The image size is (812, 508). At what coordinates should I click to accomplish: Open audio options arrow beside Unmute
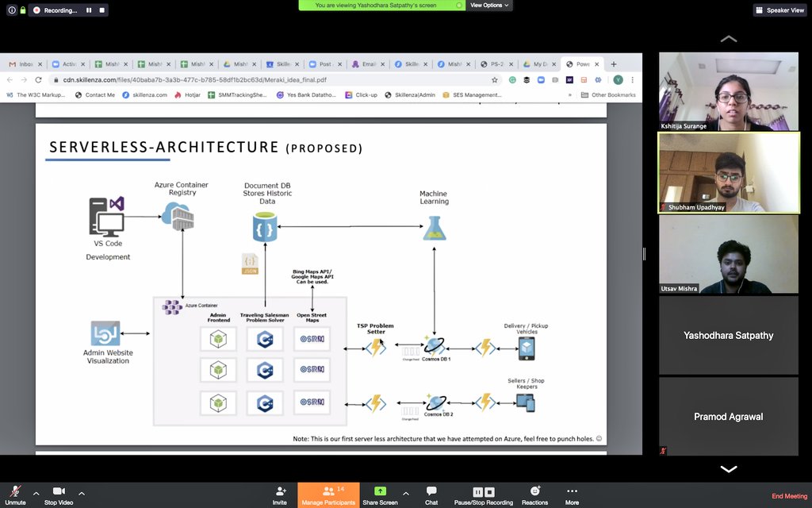click(x=36, y=494)
